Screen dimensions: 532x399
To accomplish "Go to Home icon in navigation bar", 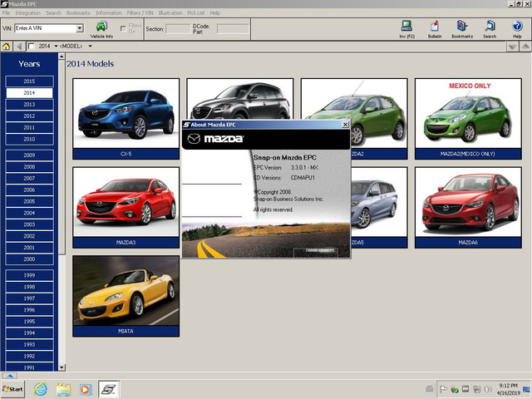I will click(x=6, y=47).
